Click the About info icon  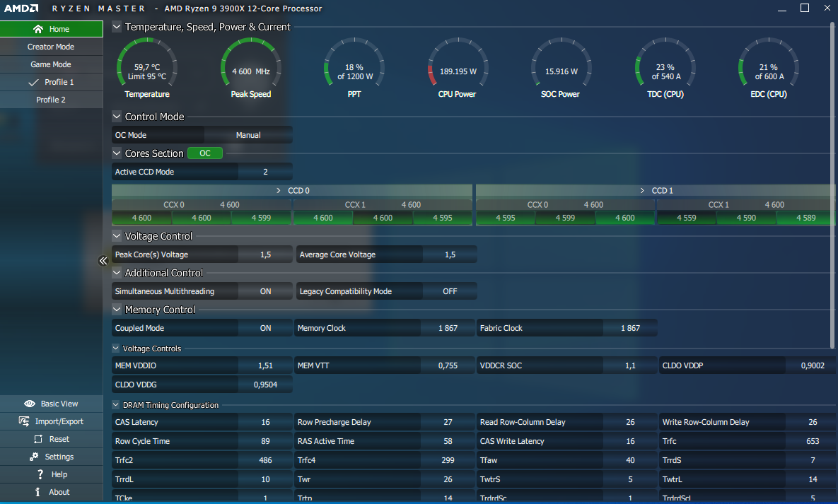(37, 492)
